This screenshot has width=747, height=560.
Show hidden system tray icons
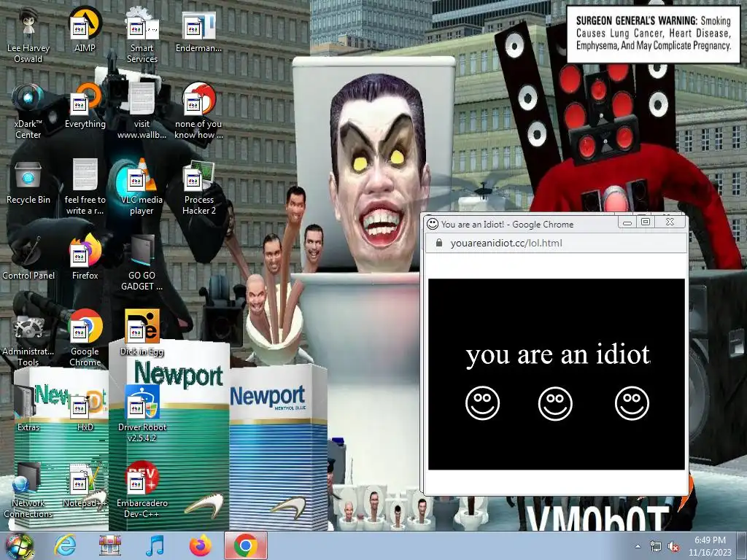638,546
